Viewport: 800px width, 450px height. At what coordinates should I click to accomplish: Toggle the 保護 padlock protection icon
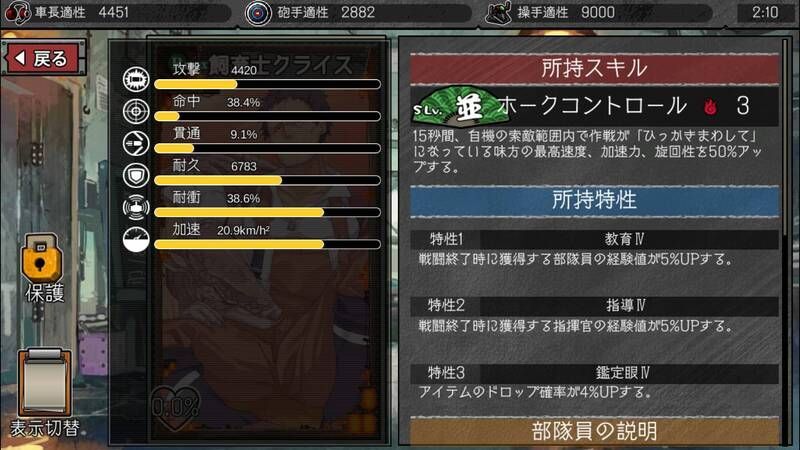[42, 259]
